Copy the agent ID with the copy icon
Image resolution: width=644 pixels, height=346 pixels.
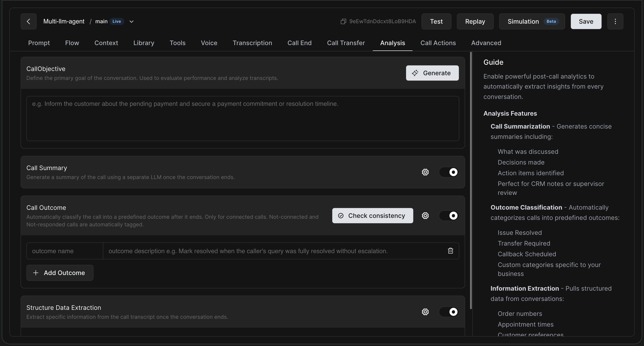click(343, 21)
